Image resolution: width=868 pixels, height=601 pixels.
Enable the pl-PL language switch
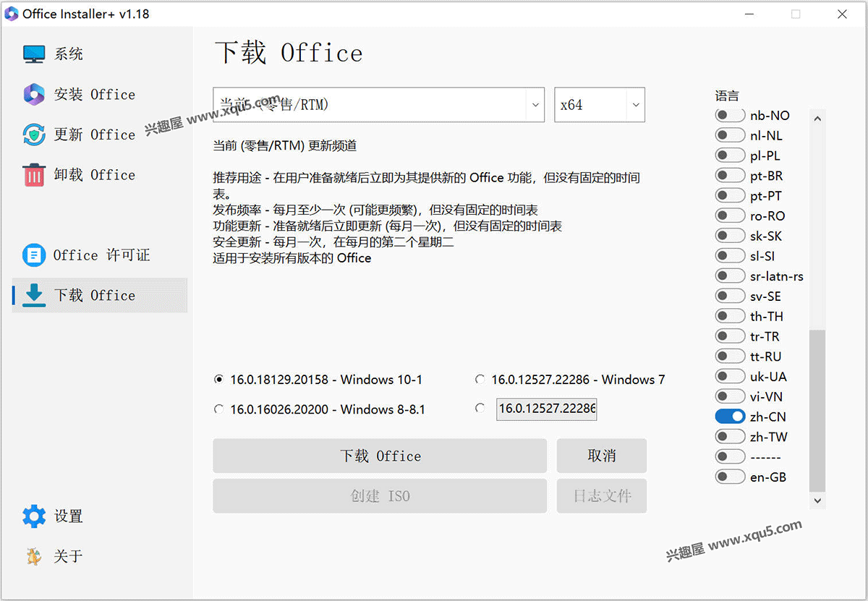[730, 155]
